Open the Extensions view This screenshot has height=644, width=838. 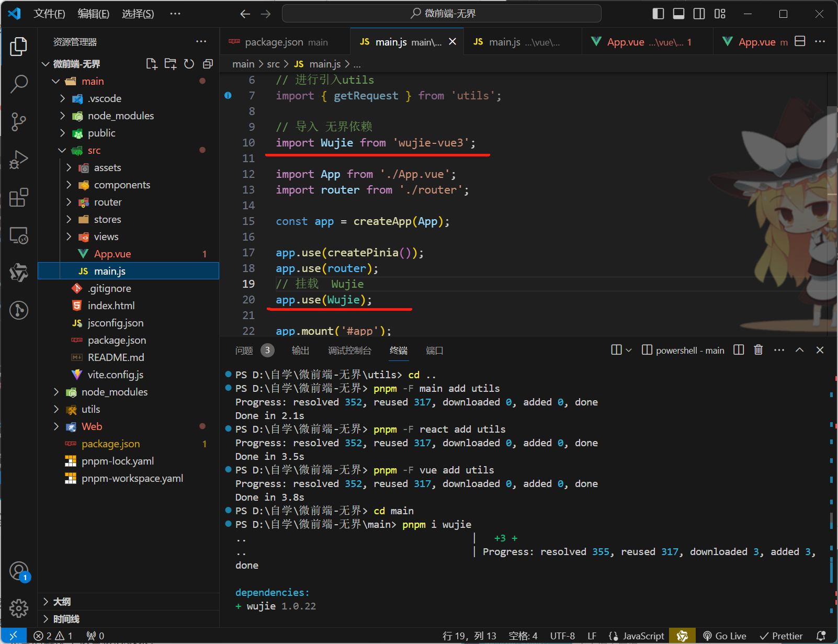[x=19, y=198]
